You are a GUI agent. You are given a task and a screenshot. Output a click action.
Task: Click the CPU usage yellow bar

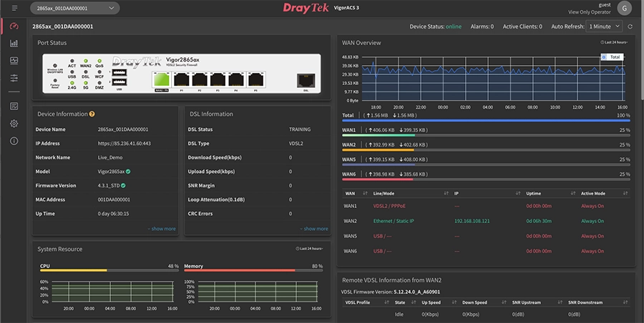tap(74, 270)
